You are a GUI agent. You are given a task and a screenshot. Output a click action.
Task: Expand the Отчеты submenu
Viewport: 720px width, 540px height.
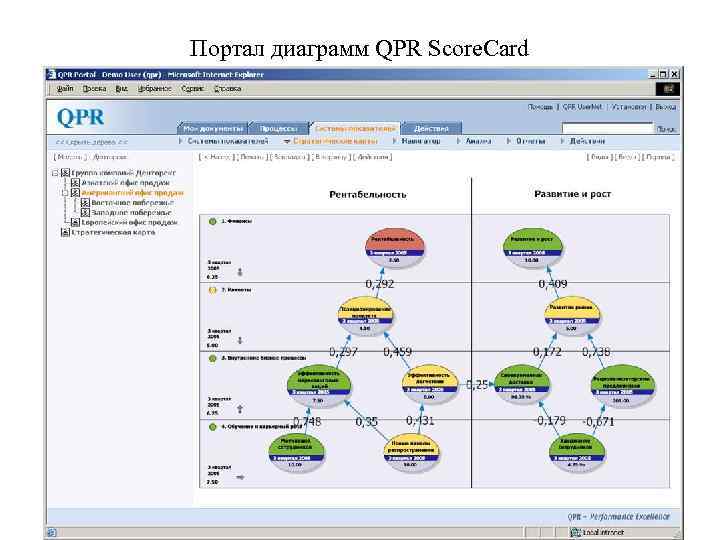509,141
